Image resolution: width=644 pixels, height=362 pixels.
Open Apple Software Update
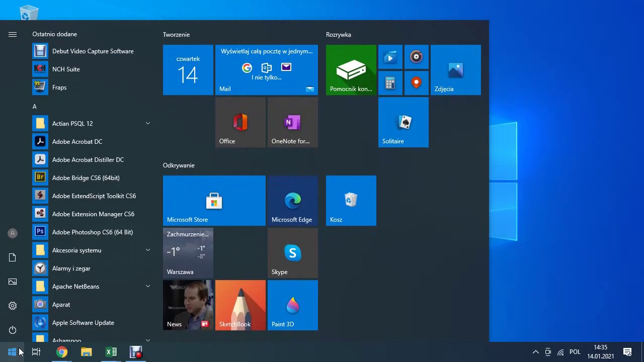93,323
